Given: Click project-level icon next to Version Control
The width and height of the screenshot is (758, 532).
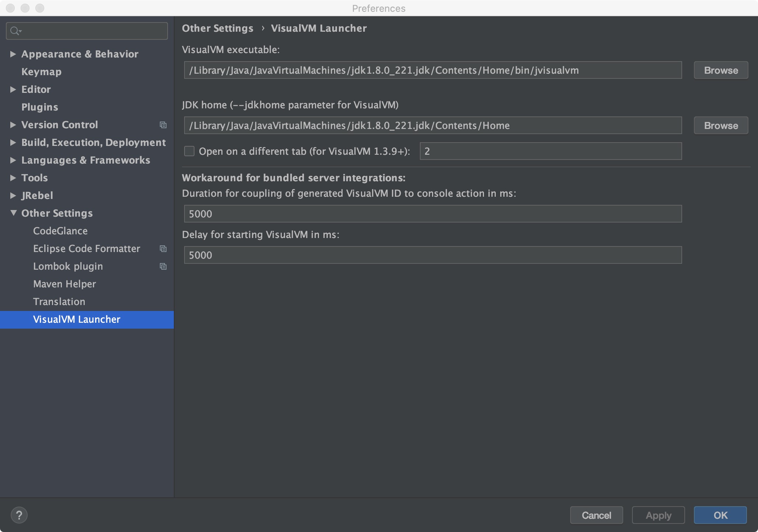Looking at the screenshot, I should [163, 125].
